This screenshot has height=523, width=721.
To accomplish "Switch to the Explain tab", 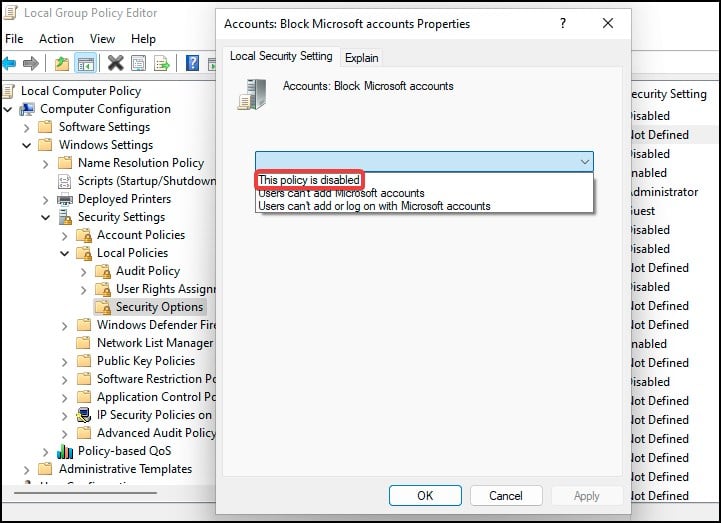I will (x=361, y=58).
